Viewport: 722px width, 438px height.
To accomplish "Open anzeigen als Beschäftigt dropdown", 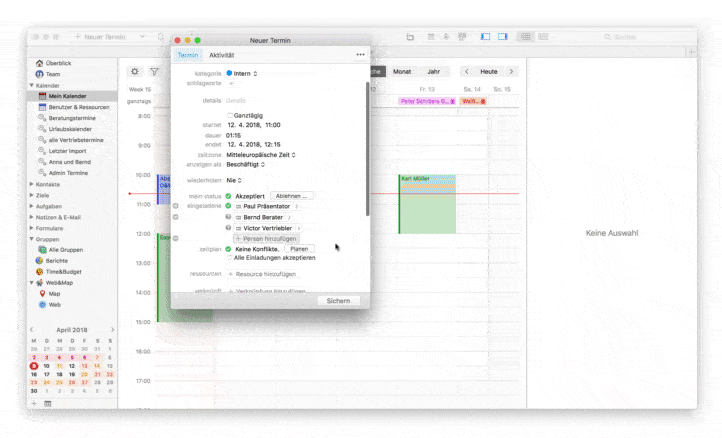I will pos(246,164).
